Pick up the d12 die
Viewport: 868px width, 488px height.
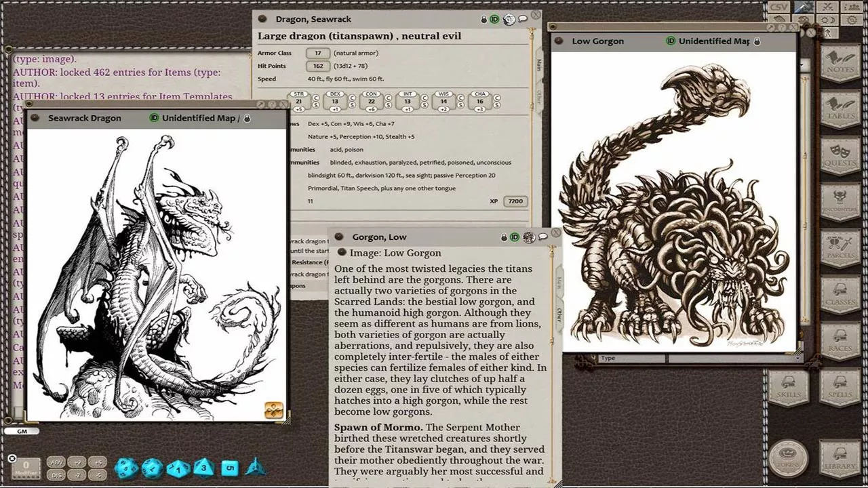tap(153, 468)
